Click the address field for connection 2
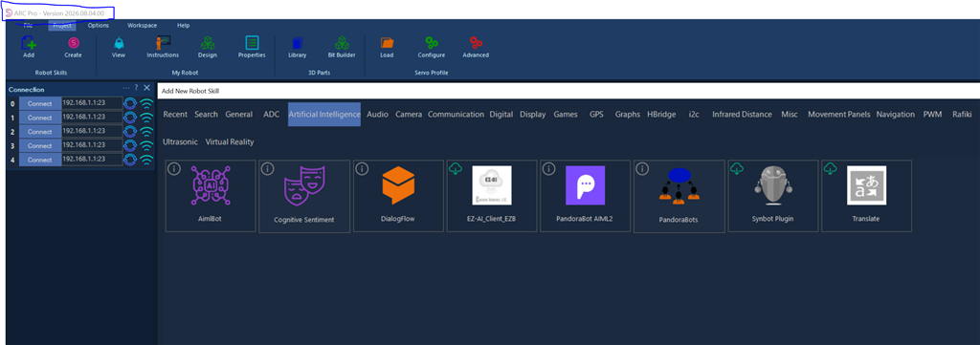This screenshot has height=345, width=980. 92,131
